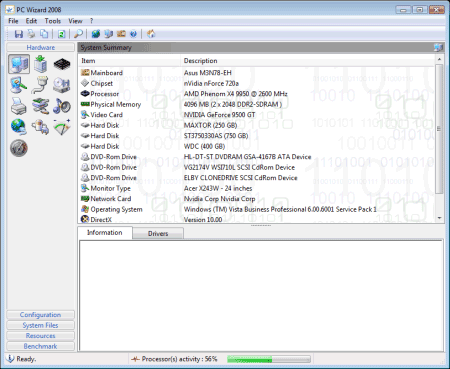Click the list's scroll down arrow
This screenshot has height=369, width=450.
(439, 218)
